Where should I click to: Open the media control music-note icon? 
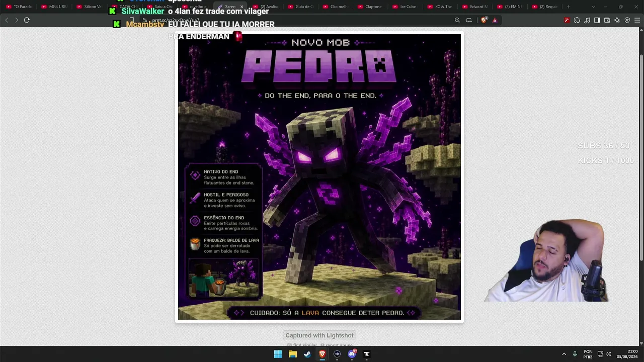[587, 20]
